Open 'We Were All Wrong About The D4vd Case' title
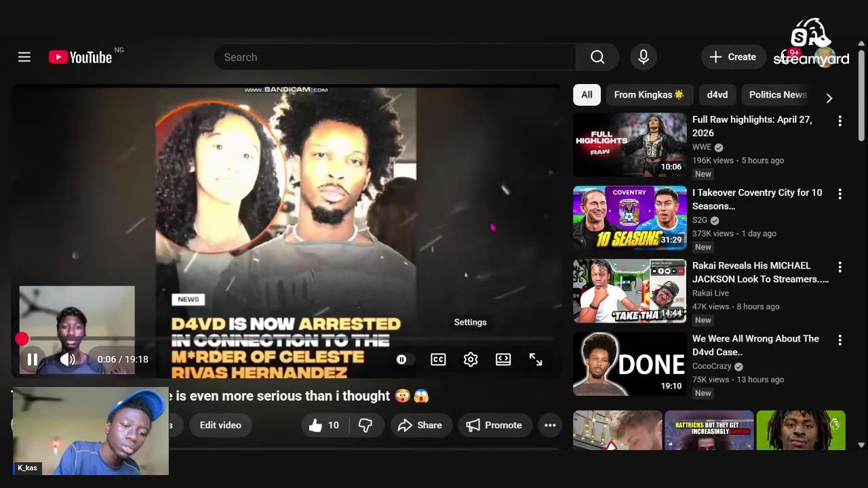This screenshot has height=488, width=868. (x=755, y=345)
